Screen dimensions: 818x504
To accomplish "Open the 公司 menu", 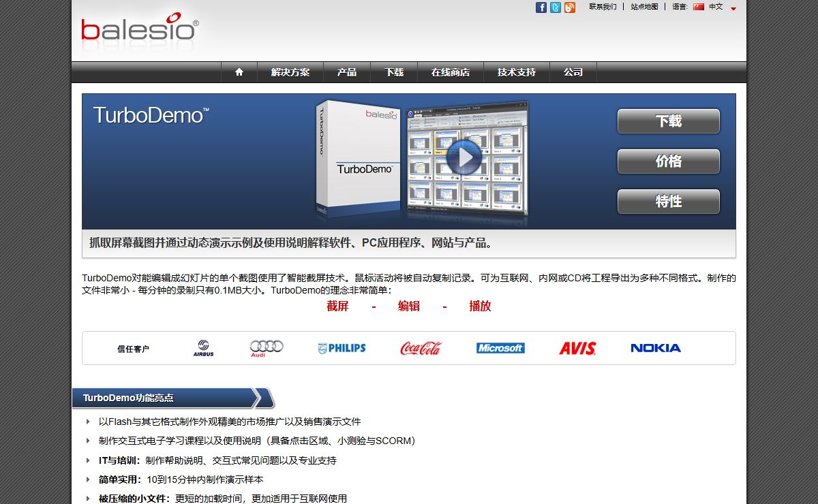I will tap(573, 72).
